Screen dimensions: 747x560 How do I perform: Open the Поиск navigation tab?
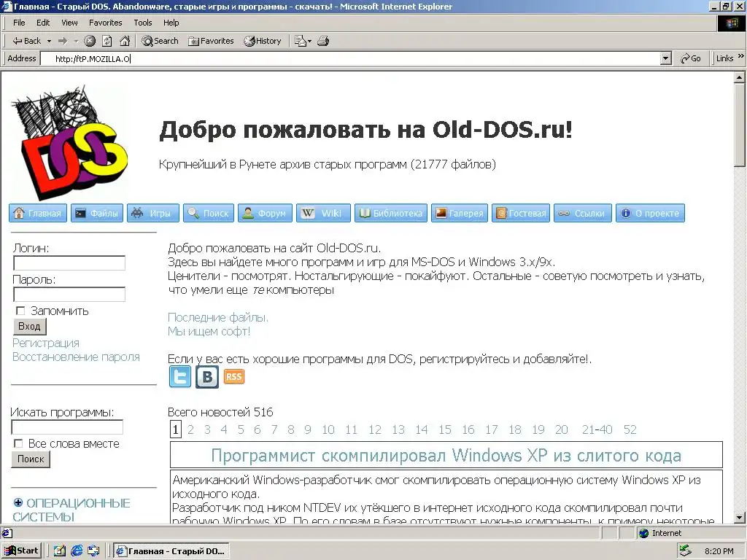[209, 213]
